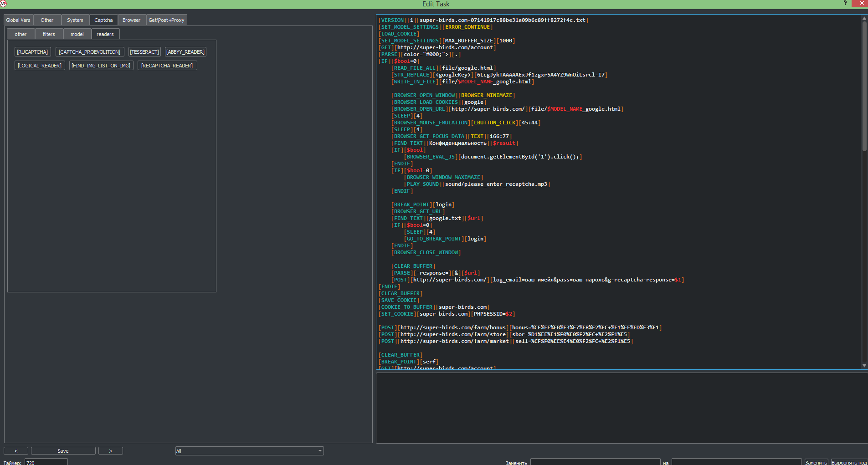
Task: Click the scroll-up arrow of code editor
Action: pyautogui.click(x=864, y=18)
